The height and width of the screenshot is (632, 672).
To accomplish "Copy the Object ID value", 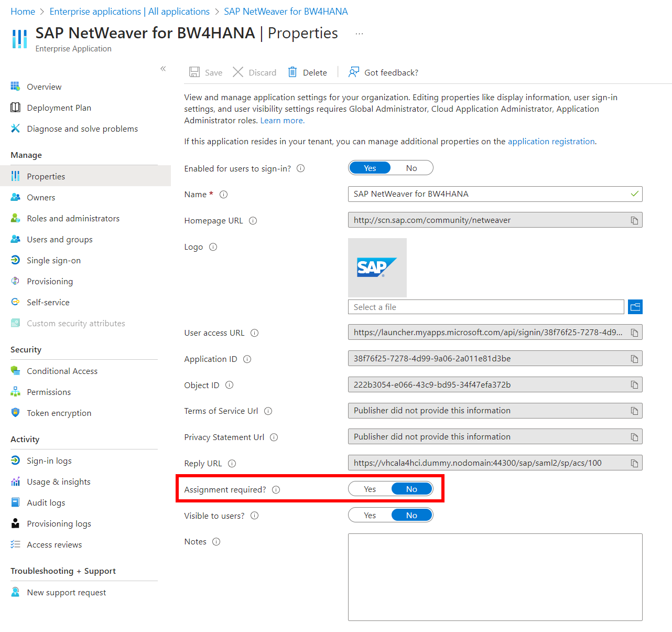I will point(634,385).
